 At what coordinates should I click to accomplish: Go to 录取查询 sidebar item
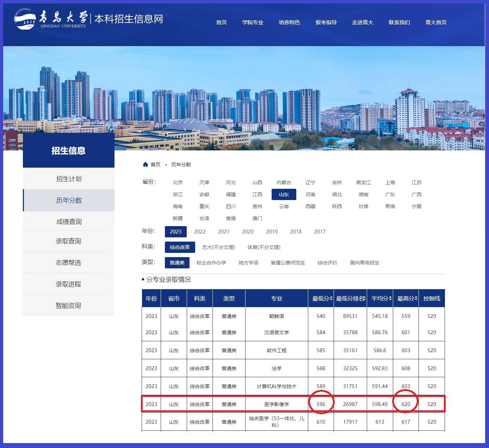pyautogui.click(x=68, y=241)
